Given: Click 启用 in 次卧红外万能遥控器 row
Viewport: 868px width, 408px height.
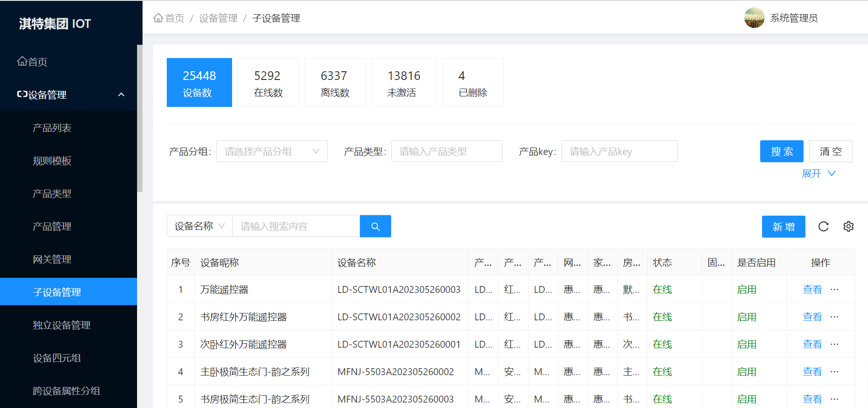Looking at the screenshot, I should 747,344.
